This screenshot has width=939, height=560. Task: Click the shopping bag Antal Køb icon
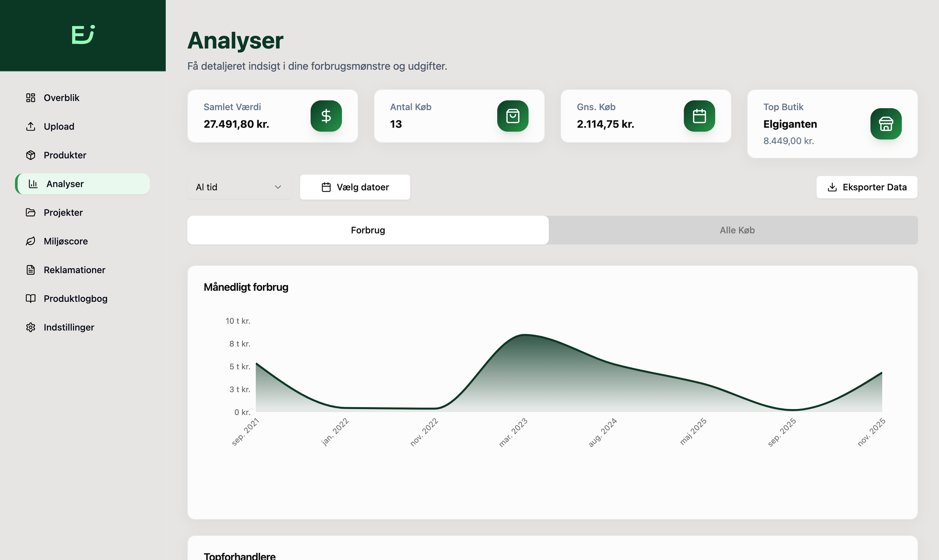point(512,116)
